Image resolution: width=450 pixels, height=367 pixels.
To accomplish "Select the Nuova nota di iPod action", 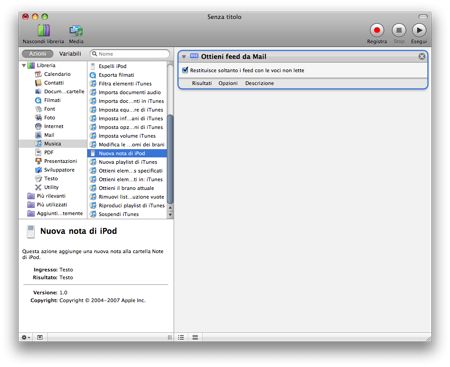I will point(127,153).
